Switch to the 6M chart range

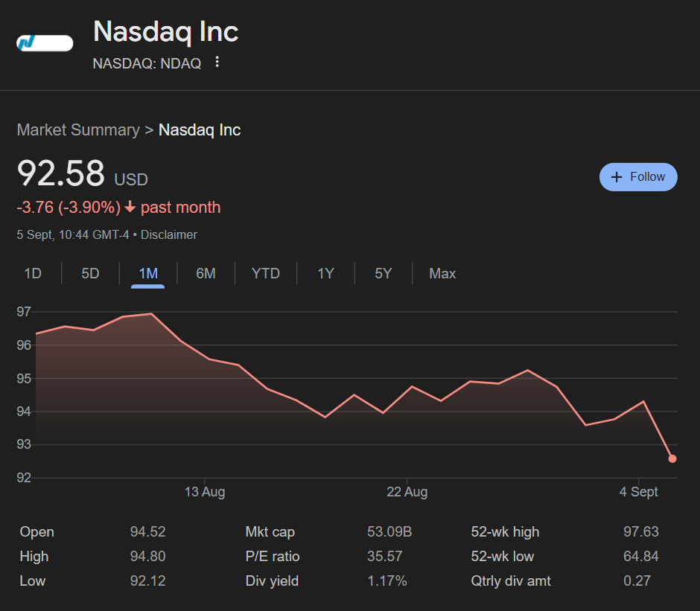[206, 274]
